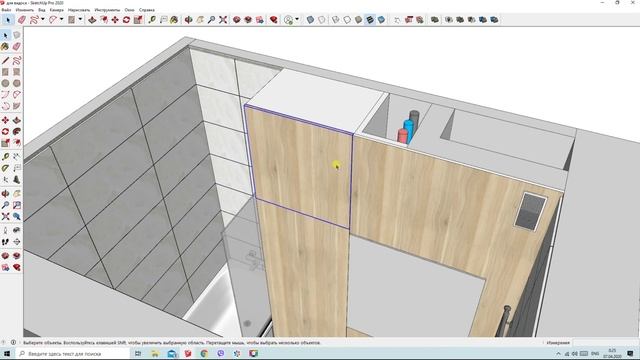Switch to Wireframe face style
Screen dimensions: 640x360
point(336,20)
